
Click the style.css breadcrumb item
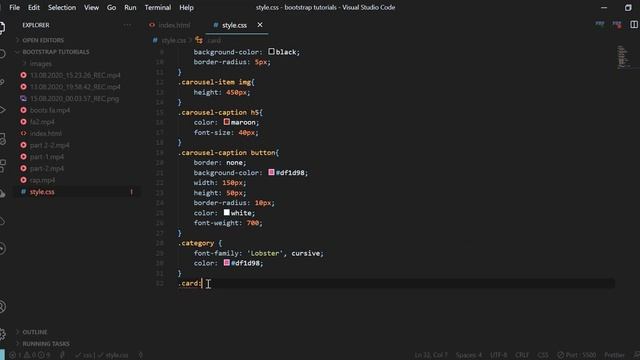[173, 40]
